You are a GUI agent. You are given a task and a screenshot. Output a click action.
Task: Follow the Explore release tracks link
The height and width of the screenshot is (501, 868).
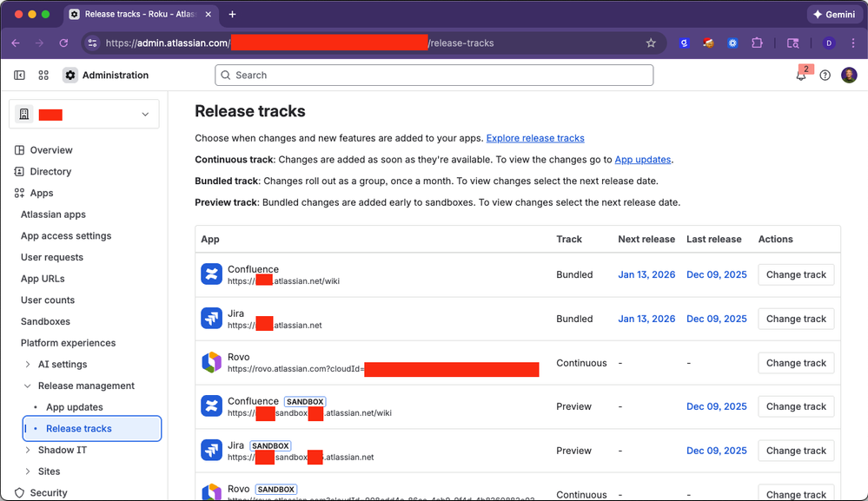(x=535, y=138)
